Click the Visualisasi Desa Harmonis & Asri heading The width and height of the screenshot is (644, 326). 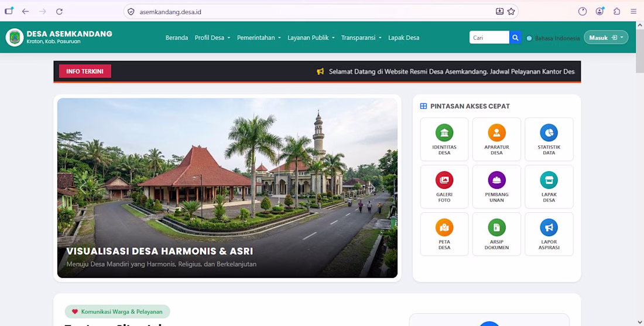(x=159, y=251)
